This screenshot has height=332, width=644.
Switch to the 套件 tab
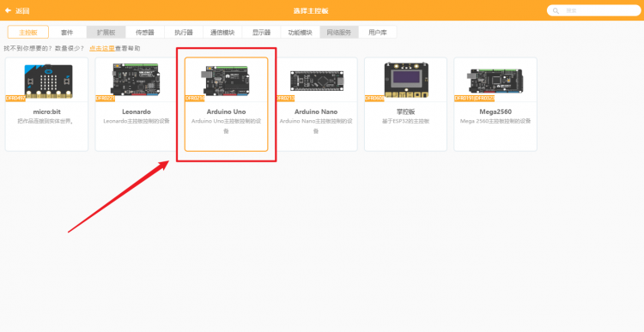pos(67,32)
